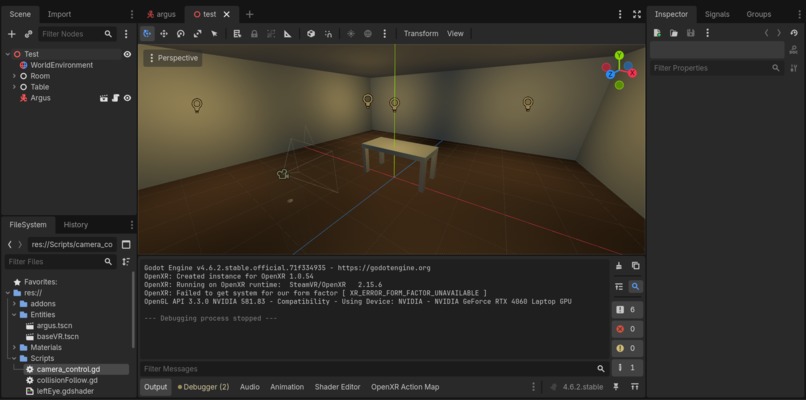Click the Filter Messages field
The image size is (806, 400).
(x=367, y=369)
